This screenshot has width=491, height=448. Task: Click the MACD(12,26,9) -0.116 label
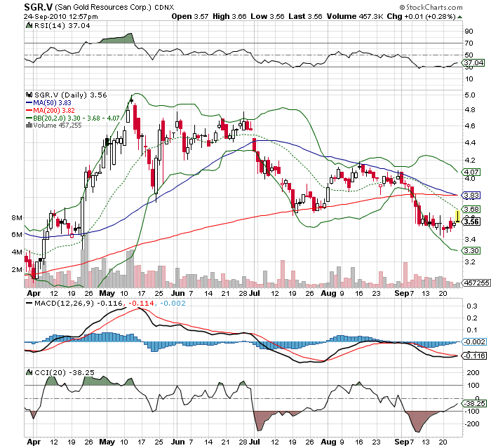(x=79, y=303)
